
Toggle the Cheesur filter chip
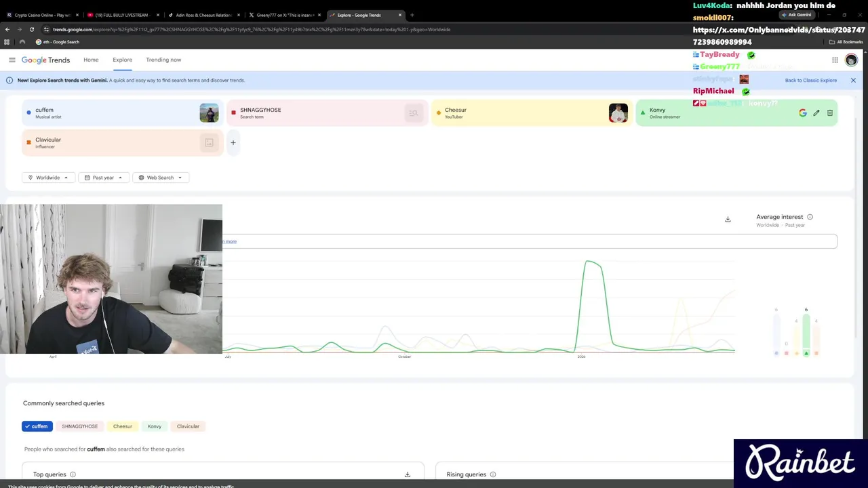[x=123, y=426]
